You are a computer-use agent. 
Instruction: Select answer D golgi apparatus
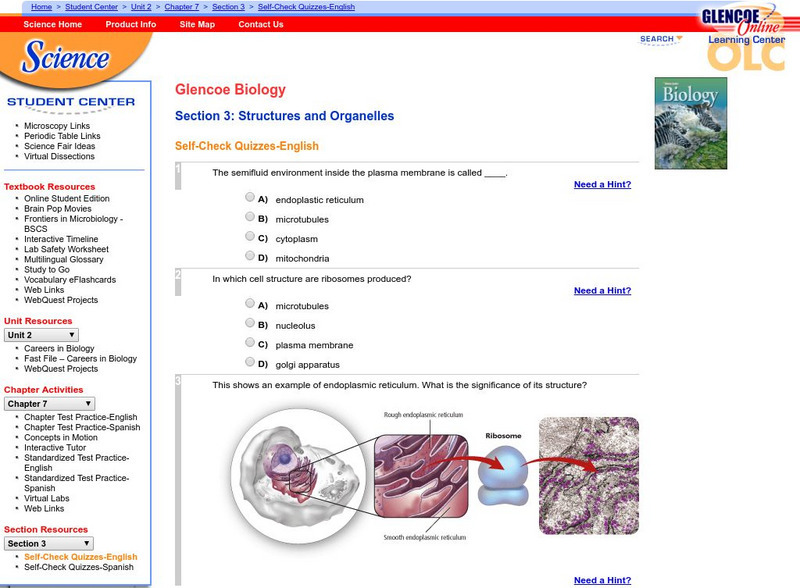pyautogui.click(x=249, y=361)
